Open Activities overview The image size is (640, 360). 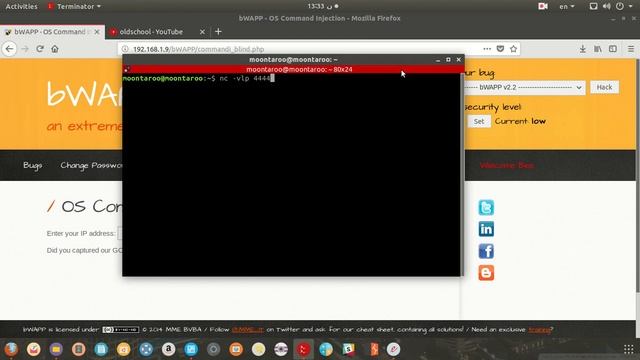[x=21, y=7]
